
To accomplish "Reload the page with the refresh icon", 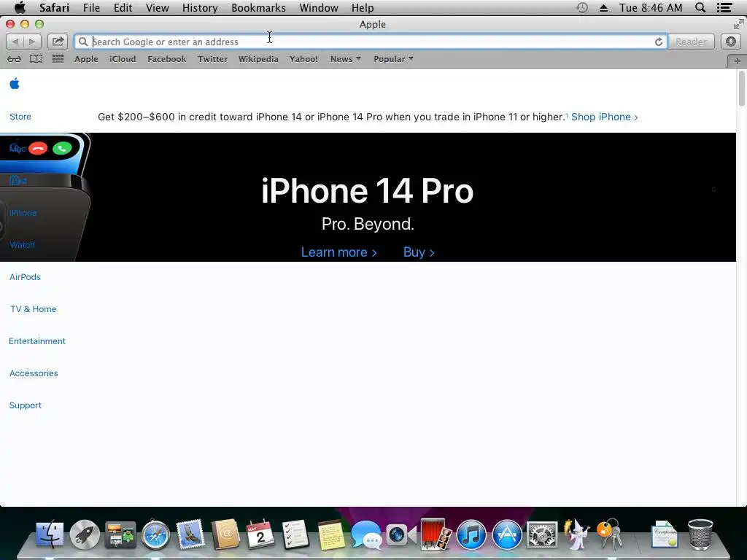I will click(x=659, y=42).
